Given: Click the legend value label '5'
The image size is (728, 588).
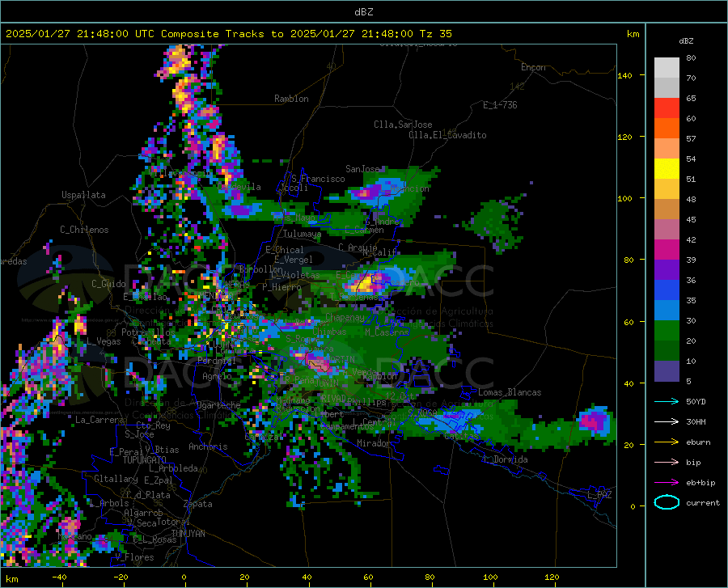Looking at the screenshot, I should point(688,382).
